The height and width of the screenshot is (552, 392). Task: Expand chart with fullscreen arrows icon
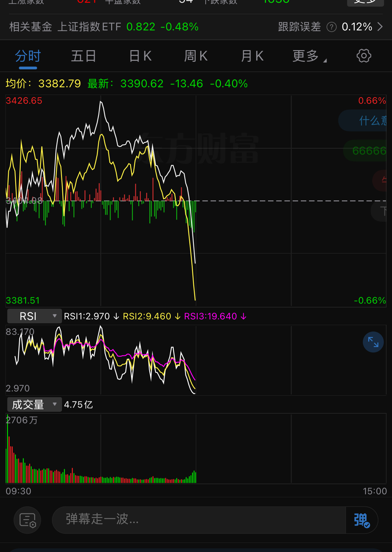pos(373,342)
